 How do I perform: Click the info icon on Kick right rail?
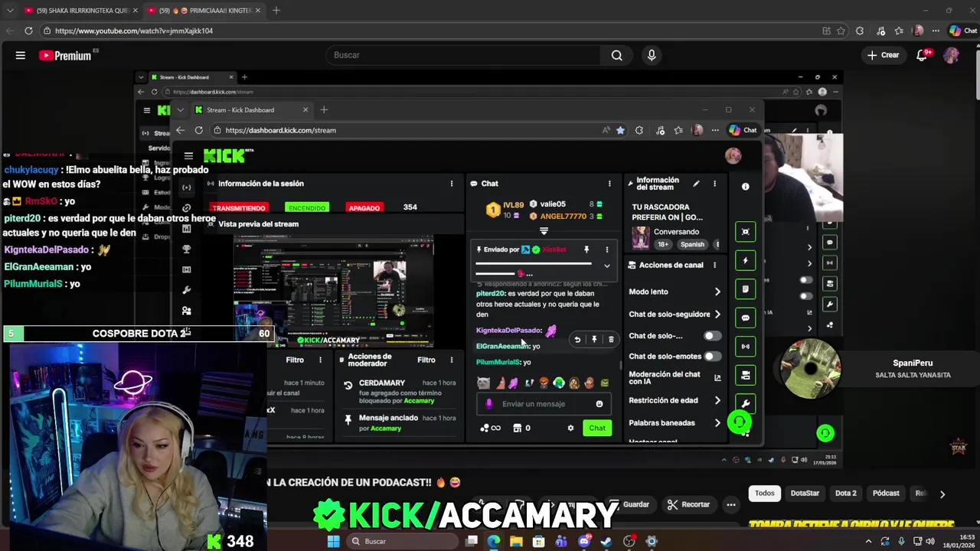click(745, 187)
